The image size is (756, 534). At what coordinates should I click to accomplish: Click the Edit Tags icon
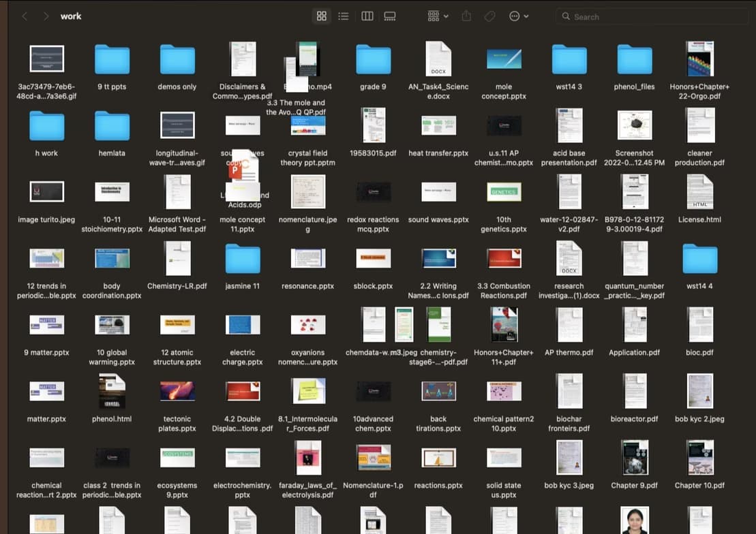pos(489,16)
